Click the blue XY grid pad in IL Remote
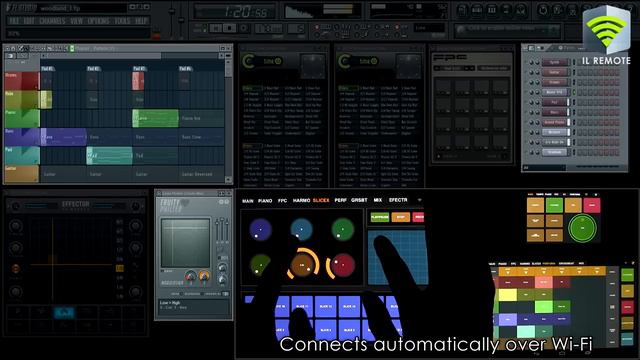 click(398, 257)
